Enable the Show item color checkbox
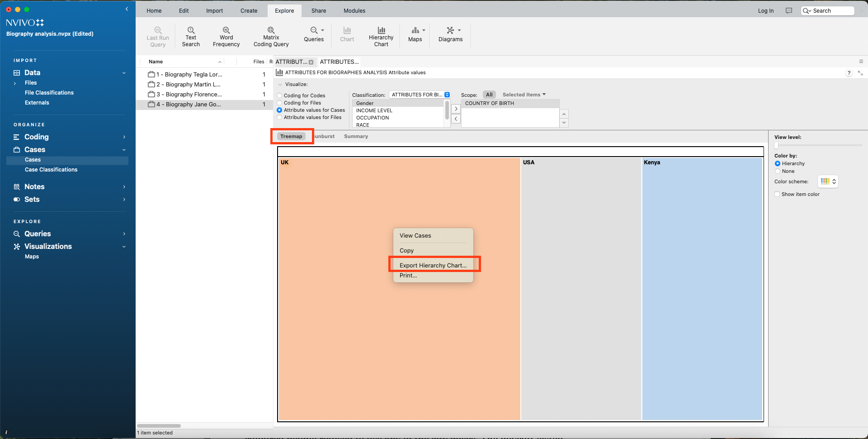Viewport: 868px width, 439px height. [777, 194]
